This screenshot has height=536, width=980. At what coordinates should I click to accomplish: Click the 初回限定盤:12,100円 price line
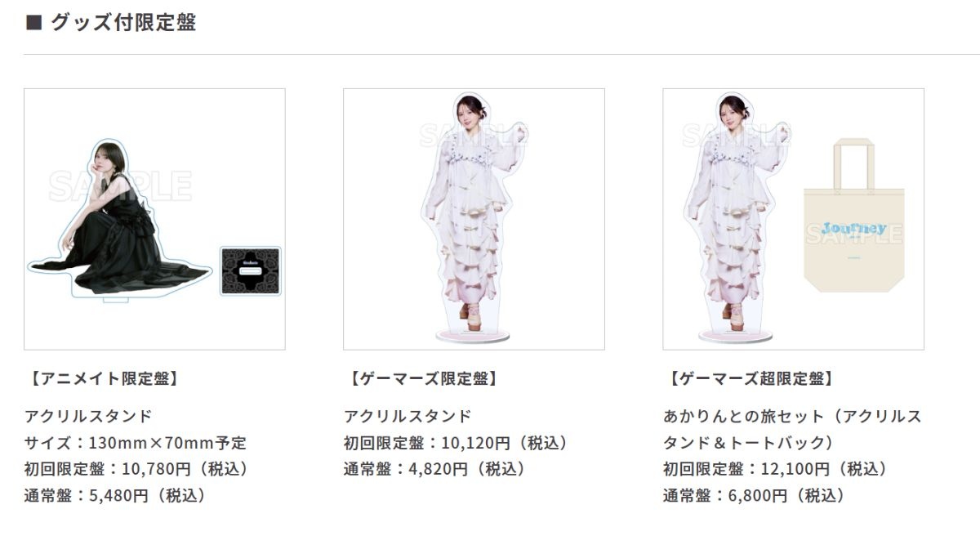click(775, 469)
